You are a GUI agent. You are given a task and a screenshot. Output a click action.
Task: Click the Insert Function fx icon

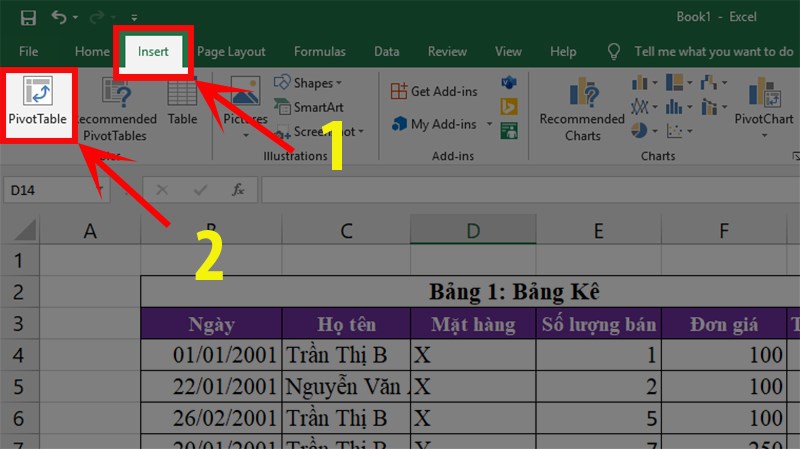click(238, 189)
